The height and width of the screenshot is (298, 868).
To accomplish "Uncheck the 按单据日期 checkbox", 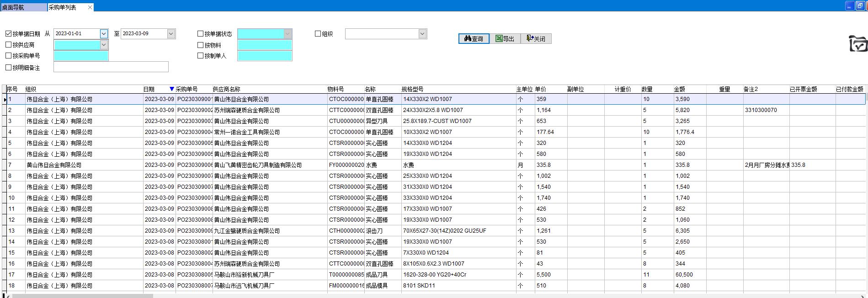I will pyautogui.click(x=9, y=34).
